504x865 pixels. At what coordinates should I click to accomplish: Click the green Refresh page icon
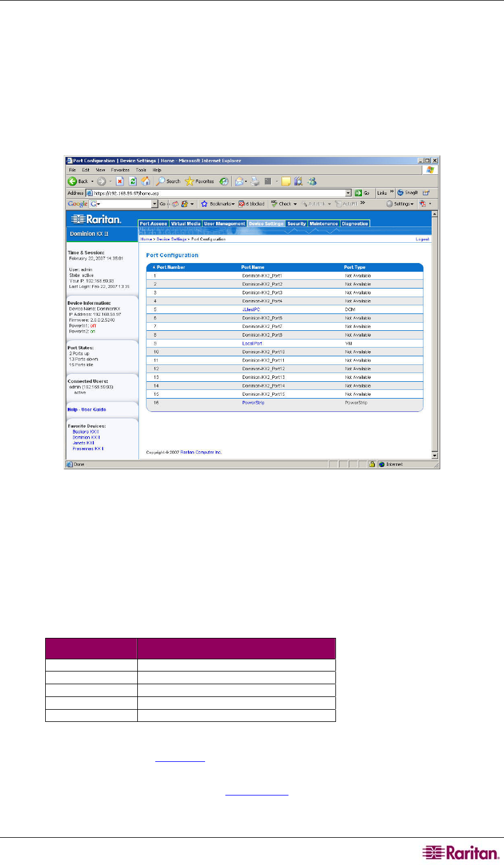[133, 181]
